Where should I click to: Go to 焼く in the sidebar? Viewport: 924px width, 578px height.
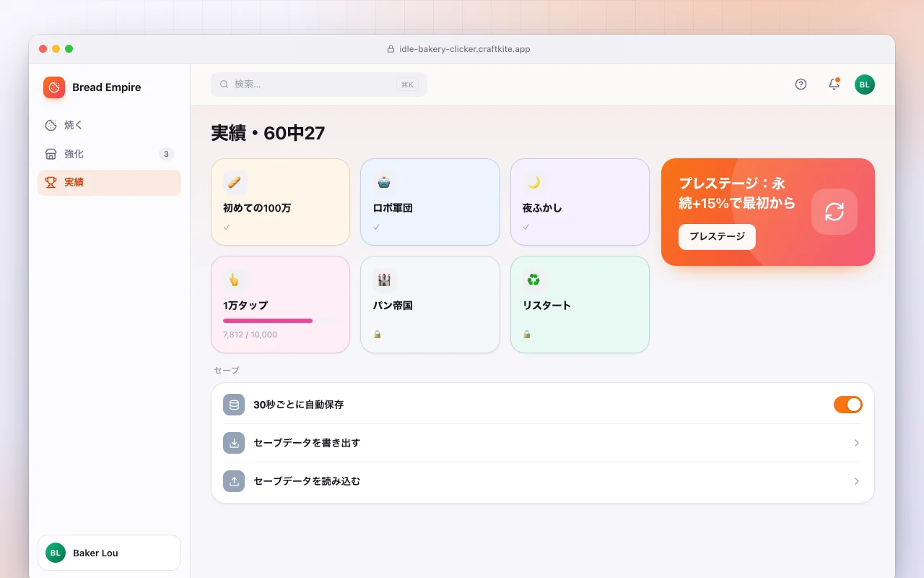click(x=109, y=125)
